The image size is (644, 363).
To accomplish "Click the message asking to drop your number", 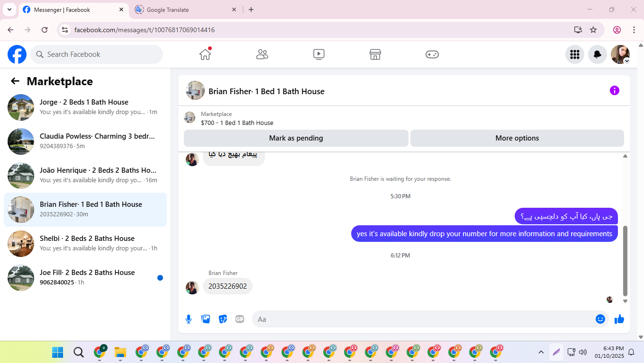I will [x=484, y=234].
